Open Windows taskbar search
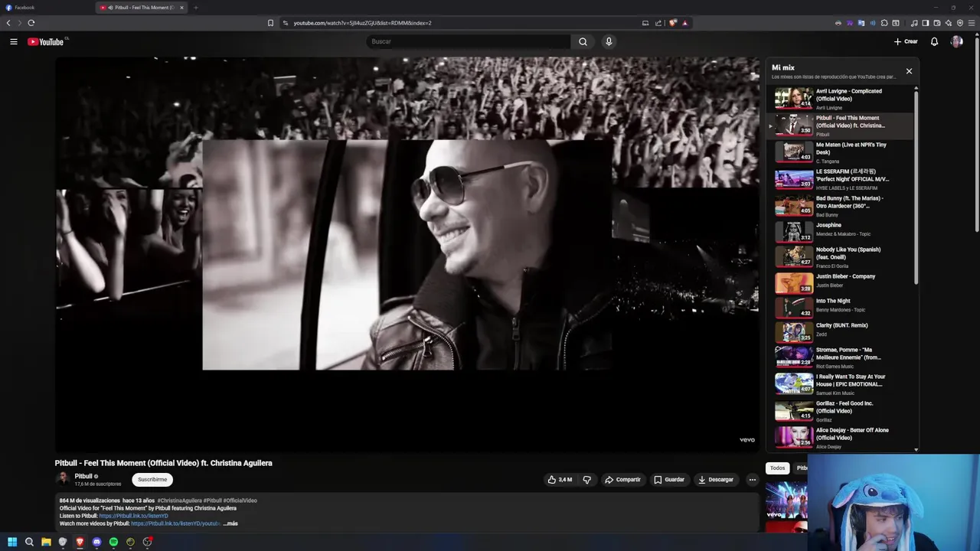 (x=29, y=542)
